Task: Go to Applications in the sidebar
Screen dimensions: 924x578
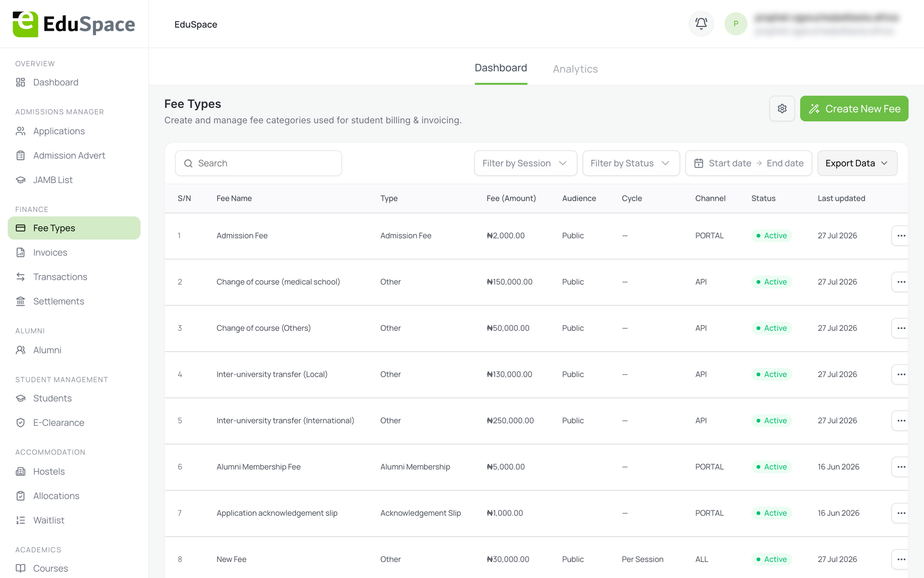Action: pyautogui.click(x=74, y=131)
